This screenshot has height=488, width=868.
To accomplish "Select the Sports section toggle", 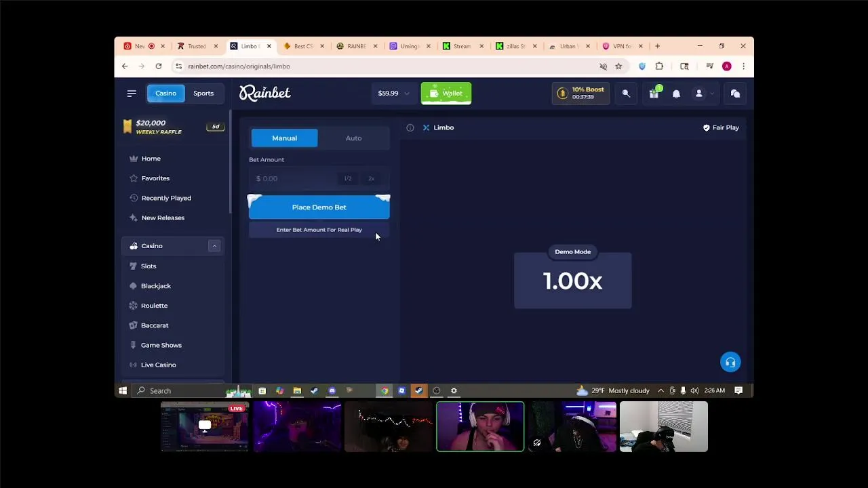I will [x=203, y=94].
